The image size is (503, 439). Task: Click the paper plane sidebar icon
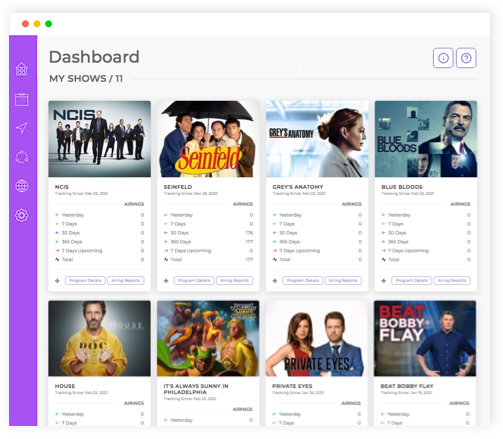pyautogui.click(x=22, y=128)
